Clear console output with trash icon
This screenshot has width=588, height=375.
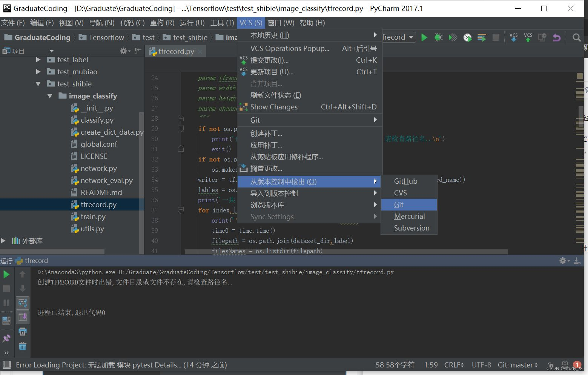pos(23,346)
